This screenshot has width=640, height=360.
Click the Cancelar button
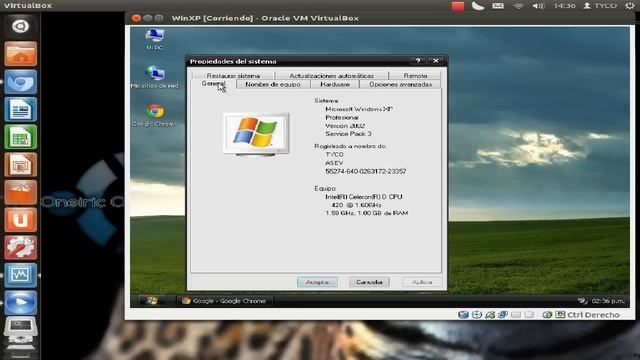(369, 282)
